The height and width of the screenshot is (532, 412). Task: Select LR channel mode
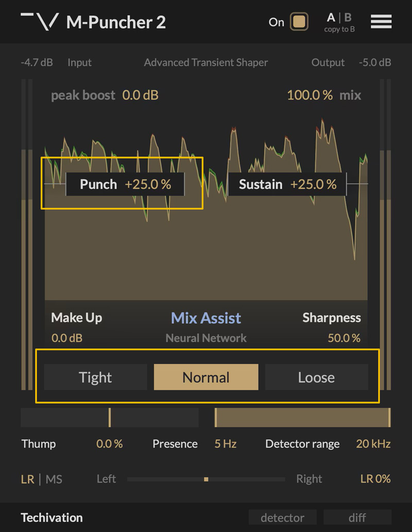click(28, 479)
